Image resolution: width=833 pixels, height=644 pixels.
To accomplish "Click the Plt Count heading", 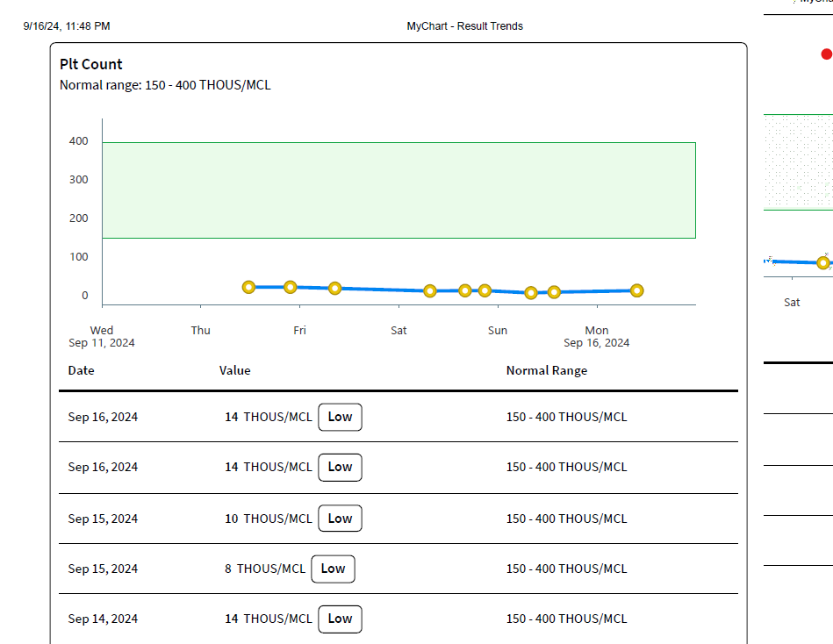I will click(91, 64).
